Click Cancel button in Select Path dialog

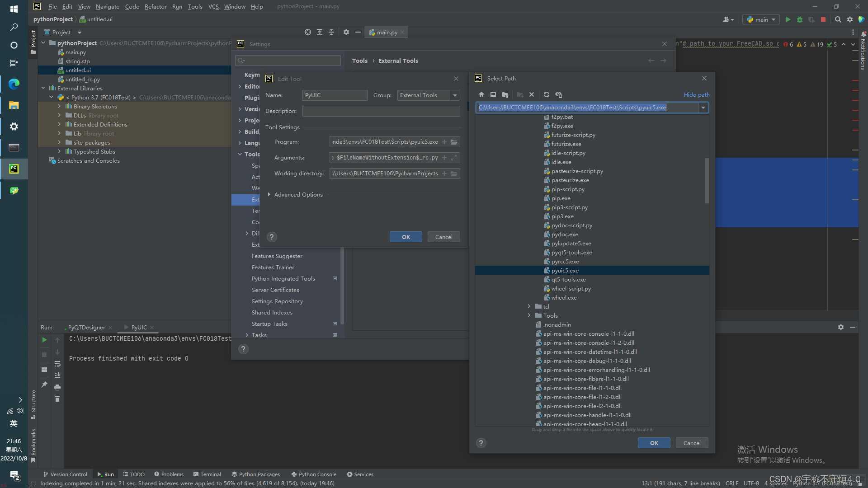pyautogui.click(x=691, y=443)
